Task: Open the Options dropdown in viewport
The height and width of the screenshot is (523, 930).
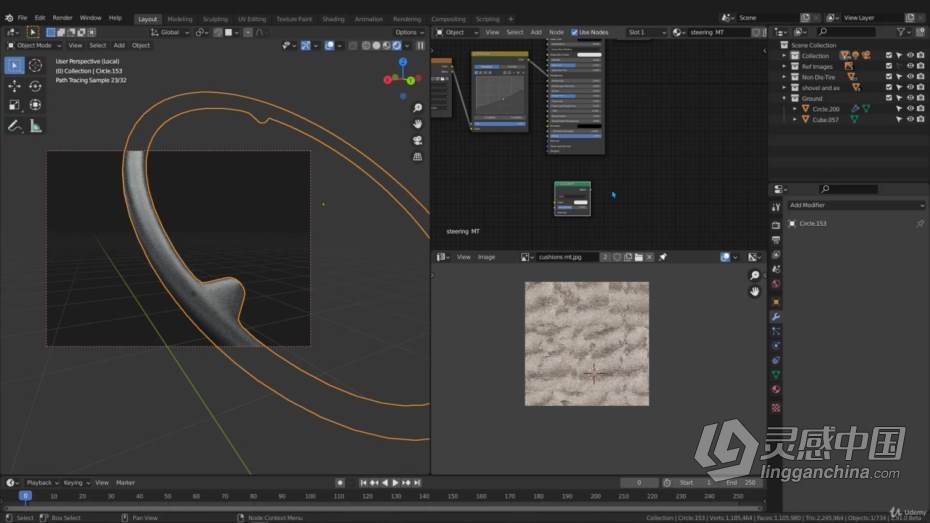Action: (409, 33)
